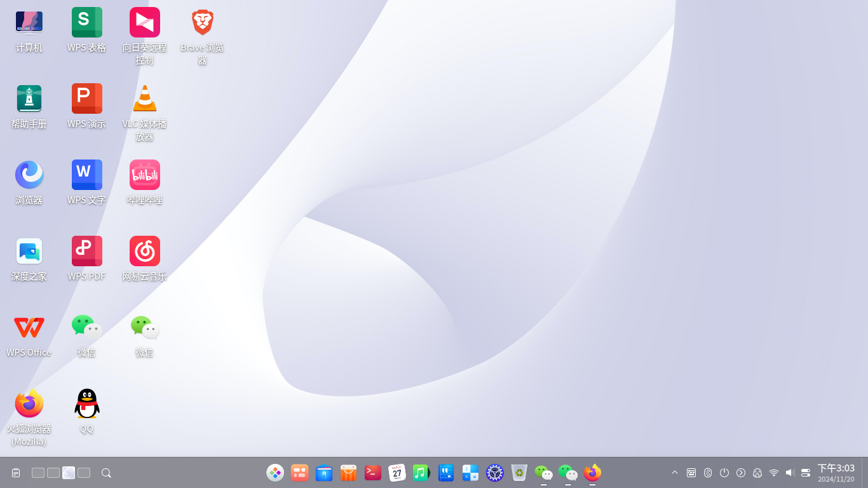The height and width of the screenshot is (488, 868).
Task: Open the trash from the dock
Action: pos(519,473)
